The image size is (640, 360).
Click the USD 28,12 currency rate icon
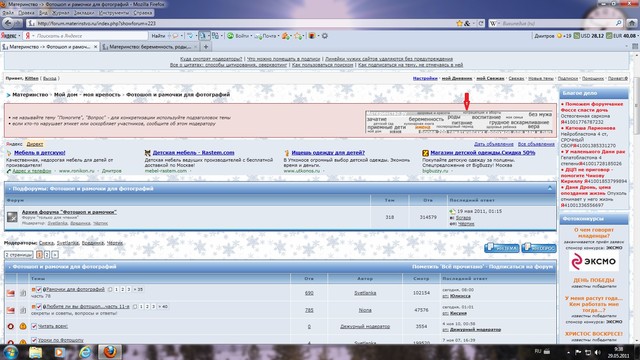tap(577, 36)
